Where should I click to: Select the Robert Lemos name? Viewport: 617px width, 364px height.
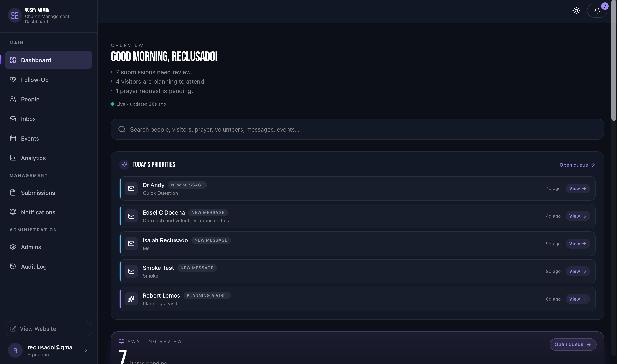[x=161, y=295]
